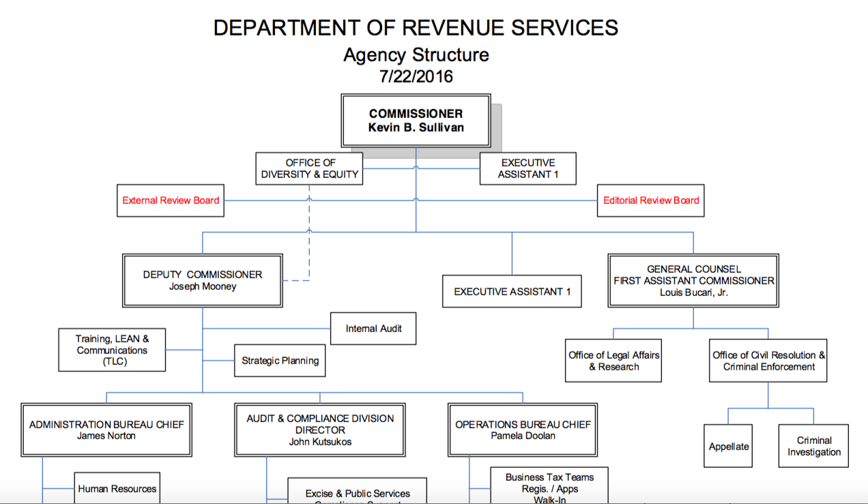Select the General Counsel Louis Bucari, Jr. box
The image size is (868, 504).
693,280
